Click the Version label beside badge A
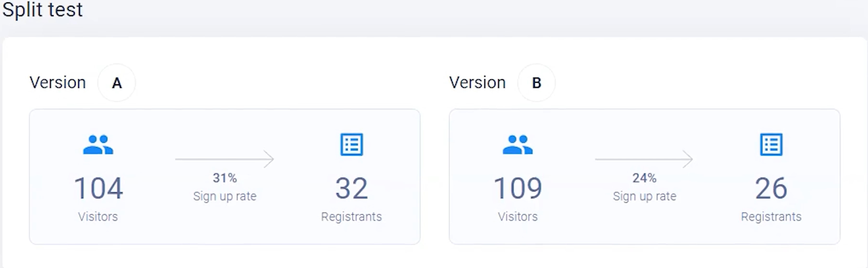 [58, 82]
